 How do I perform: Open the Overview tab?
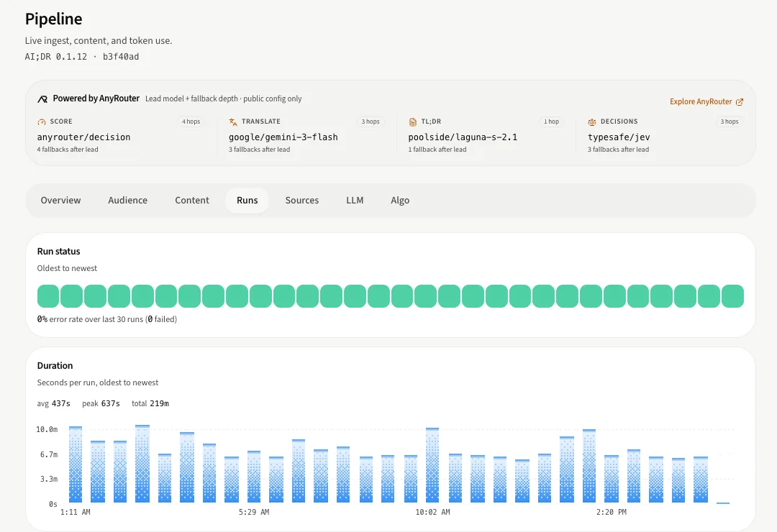(x=60, y=200)
